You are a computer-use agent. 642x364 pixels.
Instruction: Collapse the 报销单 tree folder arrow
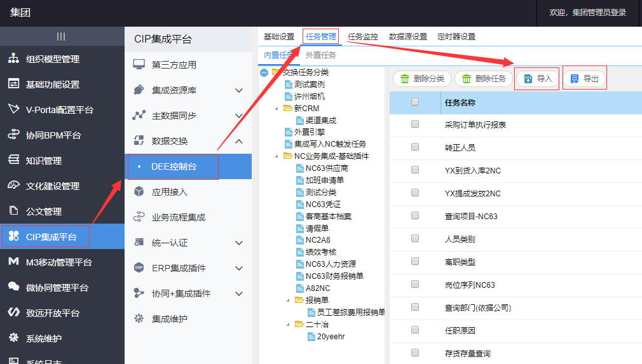(288, 300)
